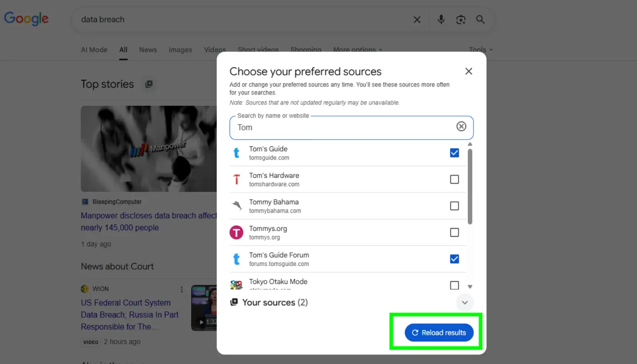Click the 'Your sources (2)' label
Screen dimensions: 637x364
coord(275,303)
